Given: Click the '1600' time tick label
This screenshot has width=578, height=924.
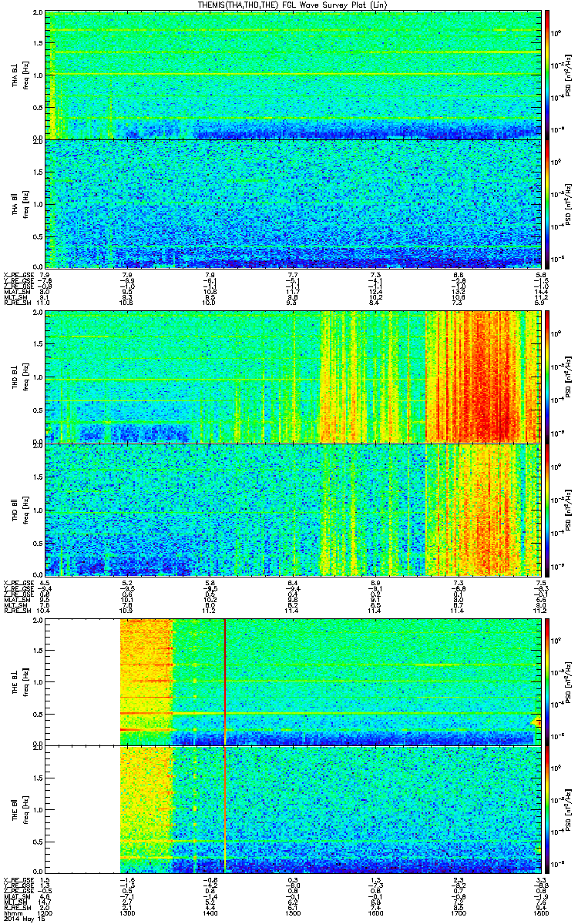Looking at the screenshot, I should (x=376, y=913).
